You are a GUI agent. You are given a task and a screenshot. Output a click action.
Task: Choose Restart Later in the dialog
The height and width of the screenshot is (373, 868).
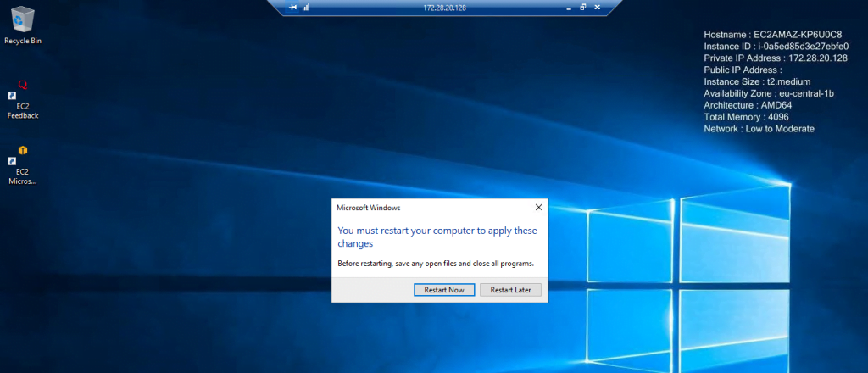510,290
